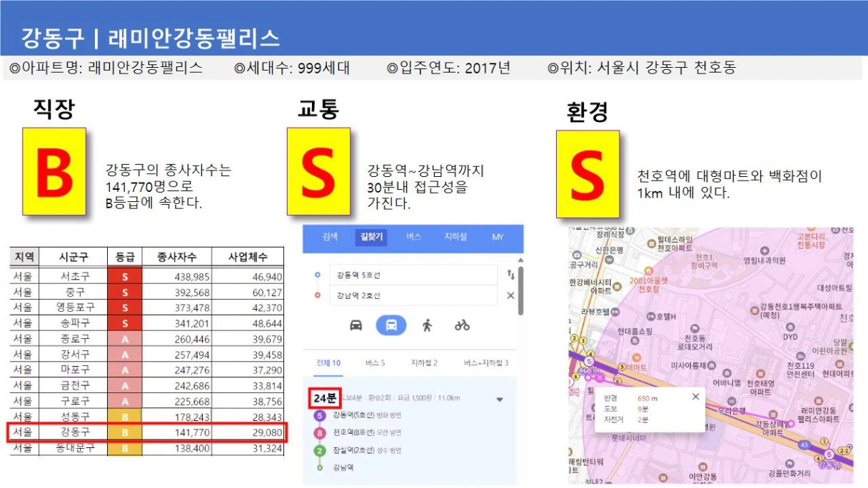Filter results by 지하철 2
868x488 pixels.
point(424,363)
